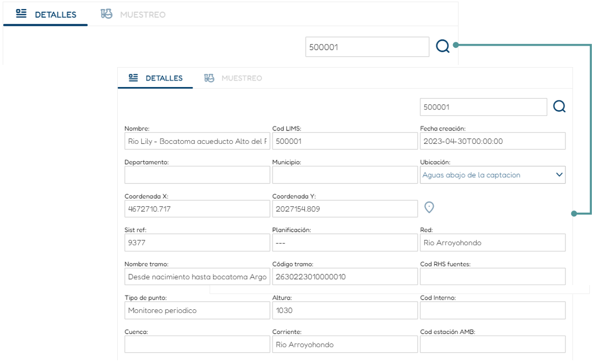This screenshot has height=364, width=594.
Task: Click the 'Cod estación AMB:' label text
Action: pos(447,332)
